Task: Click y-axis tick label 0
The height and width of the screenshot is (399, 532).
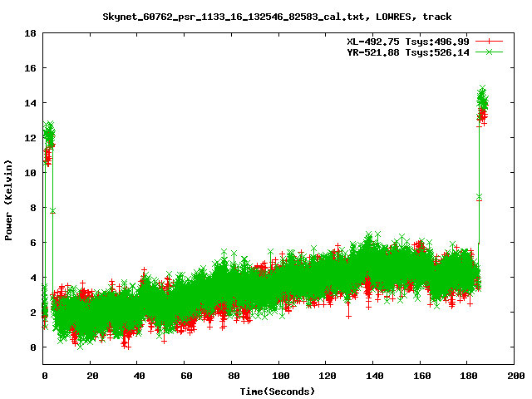Action: click(33, 347)
